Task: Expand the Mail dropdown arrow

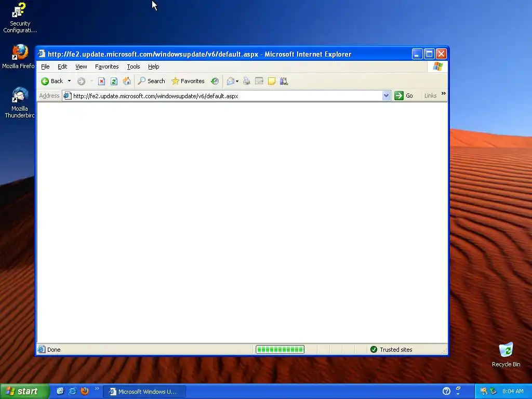Action: 237,81
